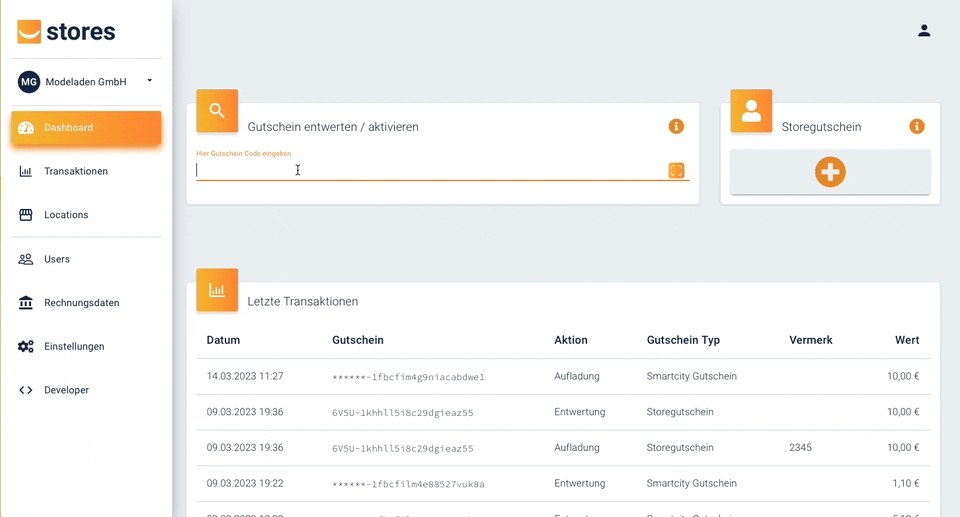Click the Datum column header
This screenshot has width=960, height=517.
pyautogui.click(x=223, y=340)
